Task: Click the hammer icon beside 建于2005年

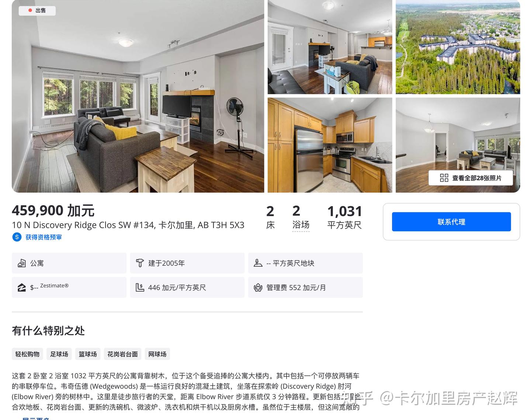Action: click(140, 263)
